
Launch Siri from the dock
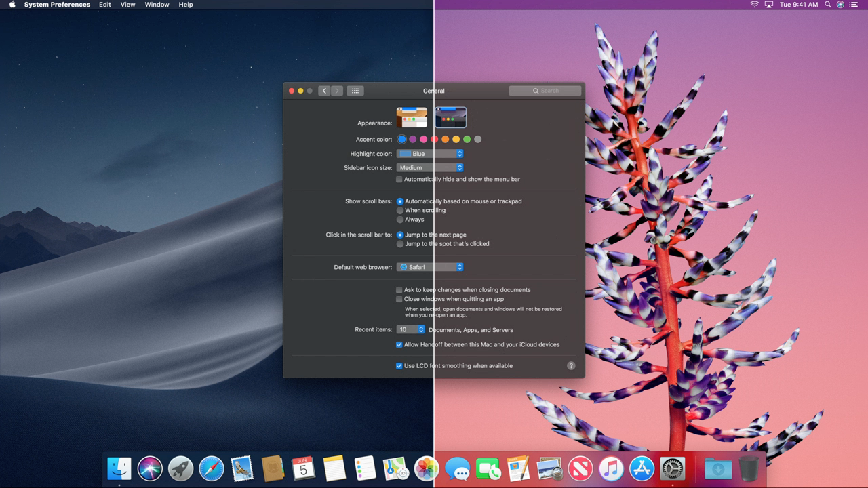point(150,468)
